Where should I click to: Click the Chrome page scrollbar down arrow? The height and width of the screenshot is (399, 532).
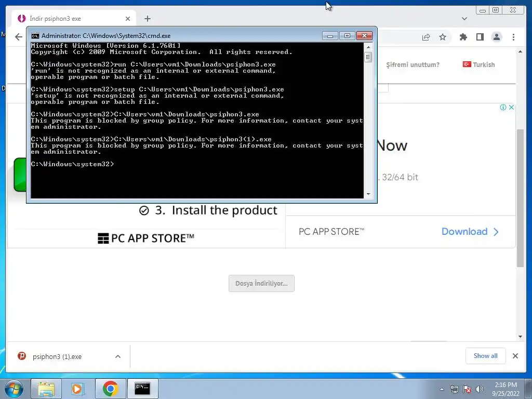[x=520, y=337]
